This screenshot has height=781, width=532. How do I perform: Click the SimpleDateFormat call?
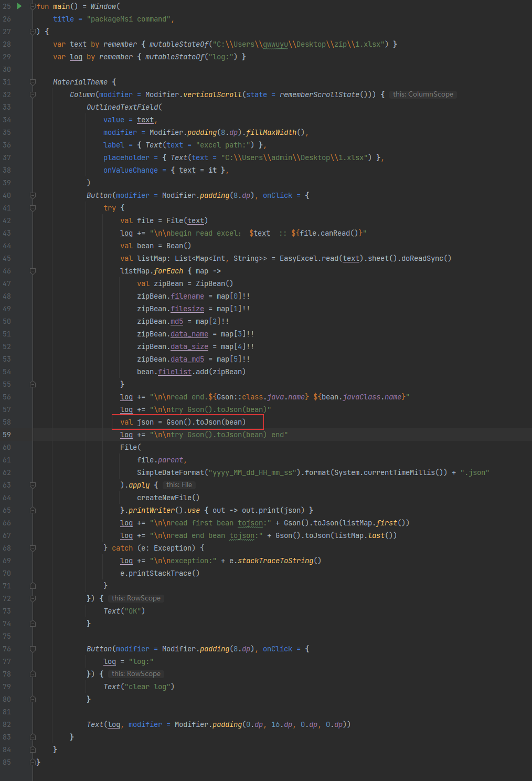click(x=171, y=472)
